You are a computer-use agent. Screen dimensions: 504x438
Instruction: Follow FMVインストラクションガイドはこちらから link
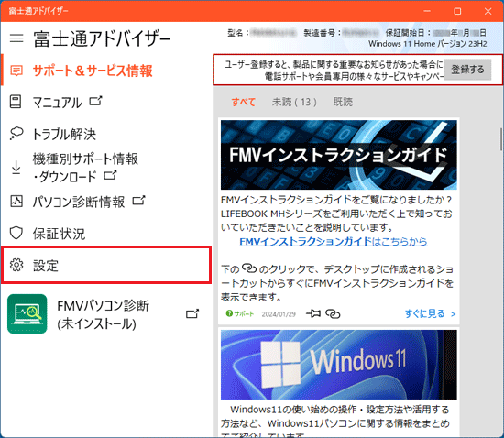point(334,241)
